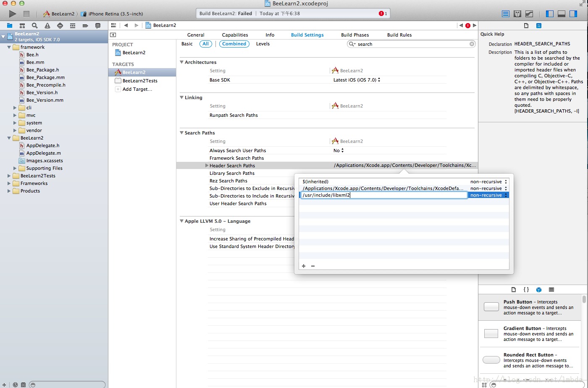Go forward in the editor history
Image resolution: width=588 pixels, height=388 pixels.
coord(136,25)
